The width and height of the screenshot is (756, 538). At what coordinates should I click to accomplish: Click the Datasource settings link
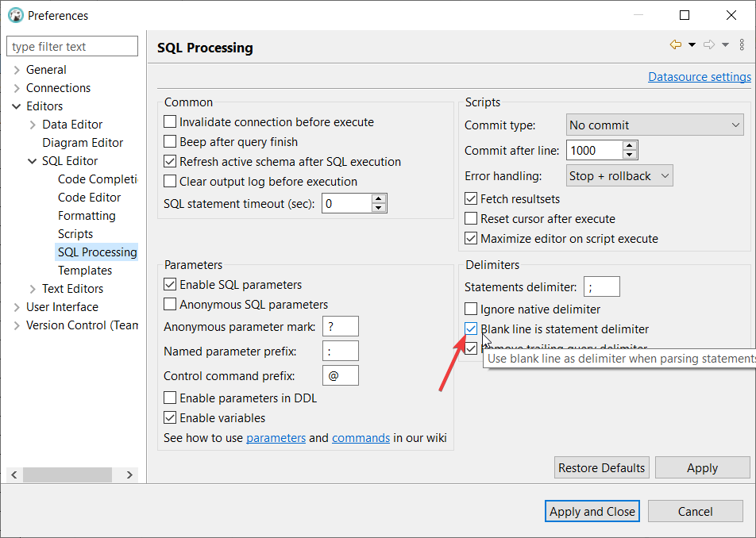click(699, 76)
